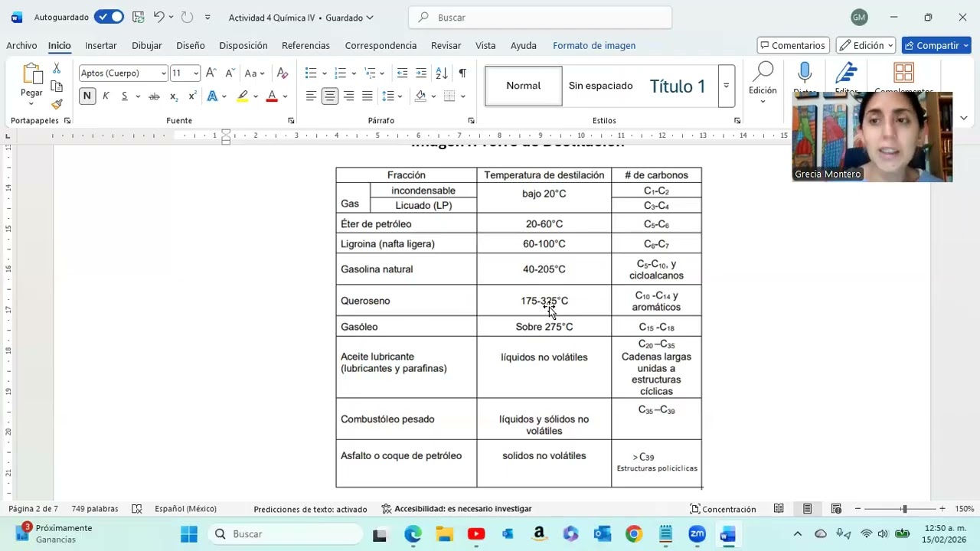
Task: Increase paragraph indent
Action: 420,73
